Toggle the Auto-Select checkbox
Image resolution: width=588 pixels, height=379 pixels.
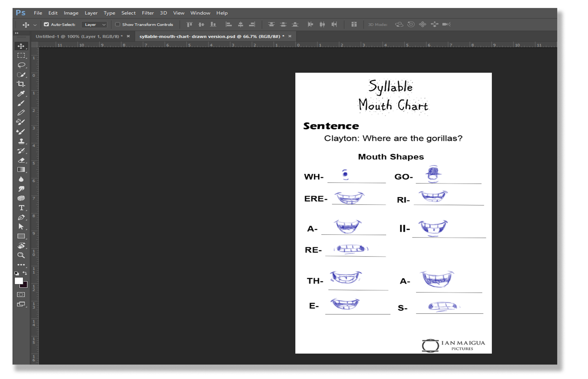(46, 24)
